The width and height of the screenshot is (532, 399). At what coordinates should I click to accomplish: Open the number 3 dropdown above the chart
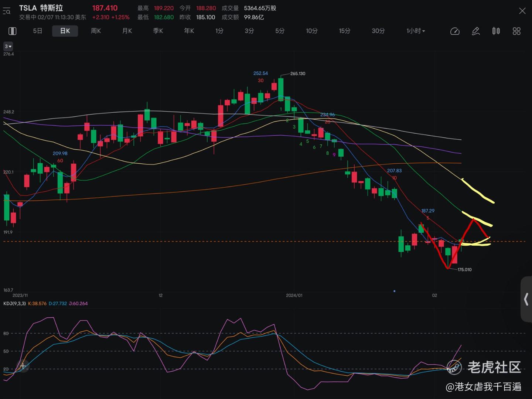pyautogui.click(x=8, y=47)
